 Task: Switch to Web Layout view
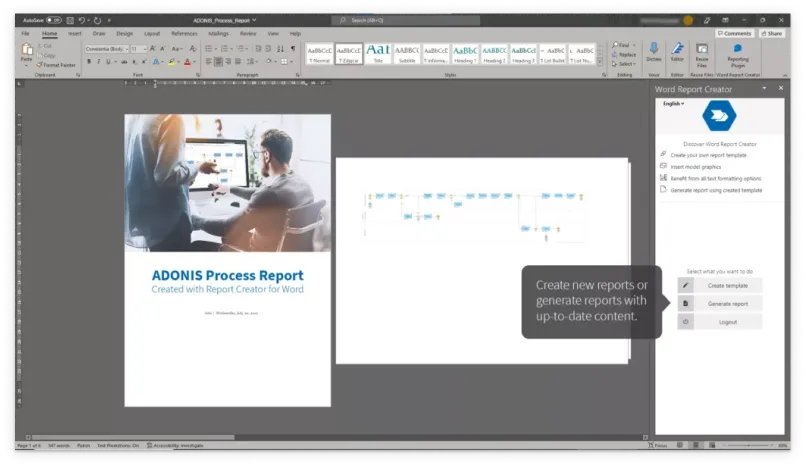click(712, 445)
